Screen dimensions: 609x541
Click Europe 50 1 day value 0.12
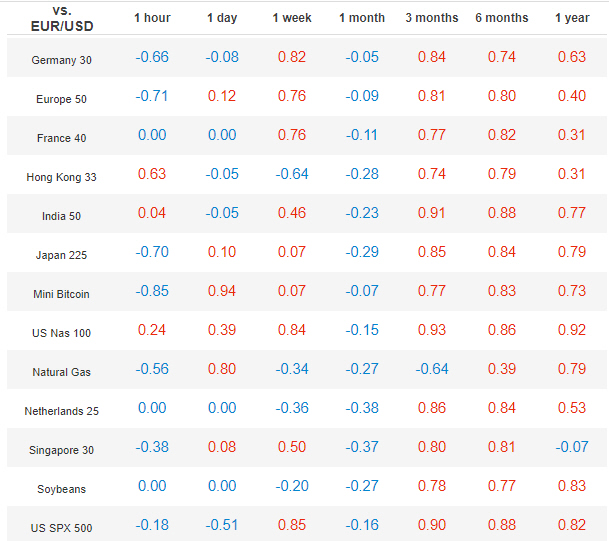point(222,96)
